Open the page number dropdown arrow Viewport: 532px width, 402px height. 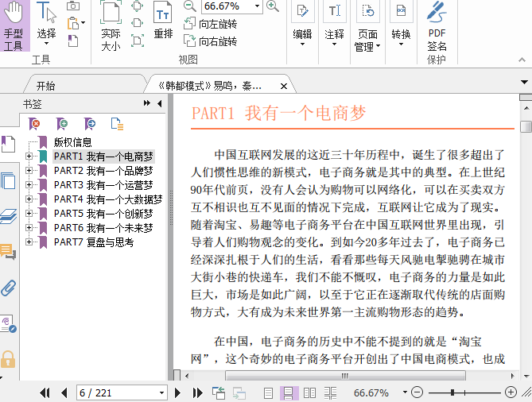point(162,392)
